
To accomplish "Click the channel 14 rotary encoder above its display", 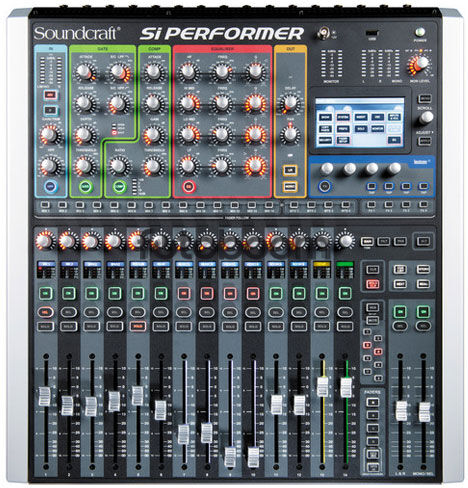I will click(345, 241).
